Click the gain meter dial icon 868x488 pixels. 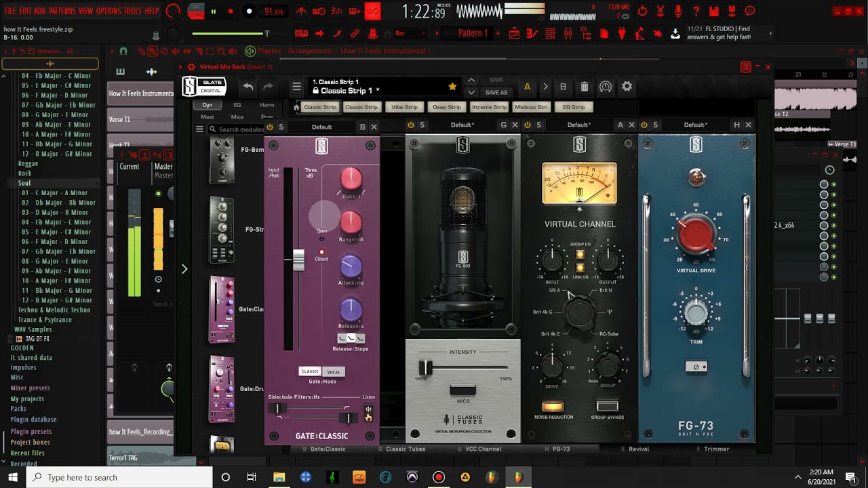[606, 87]
